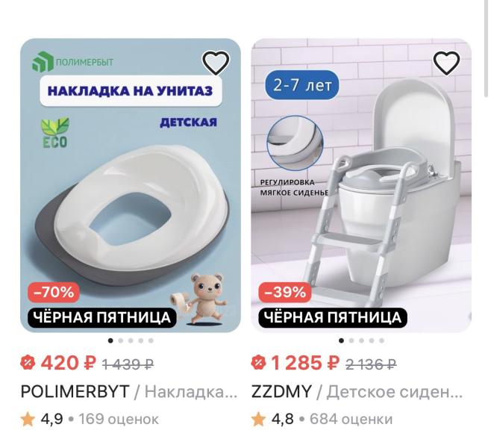The height and width of the screenshot is (448, 491).
Task: Open the POLIMERBYT toilet seat product image
Action: pos(131,185)
